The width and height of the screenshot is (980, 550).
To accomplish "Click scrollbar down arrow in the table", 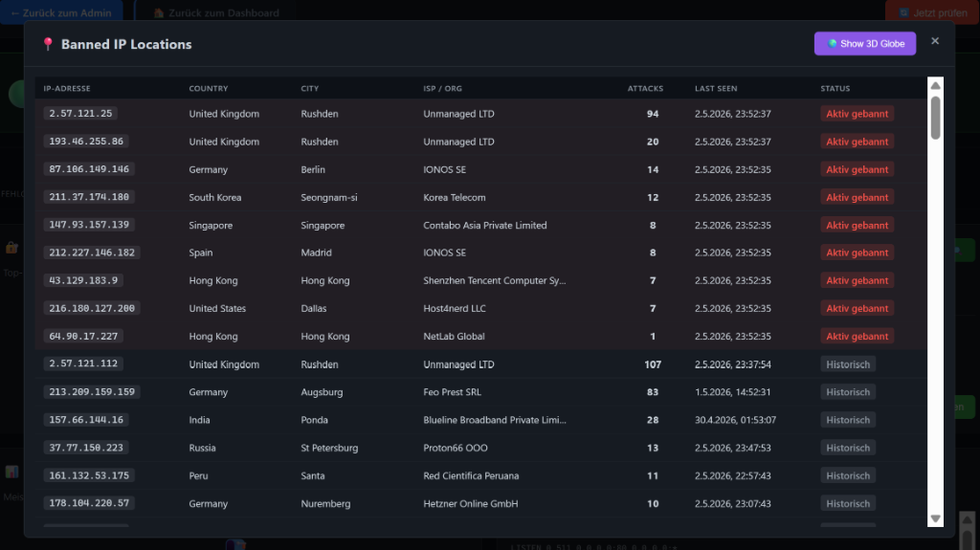I will point(935,518).
